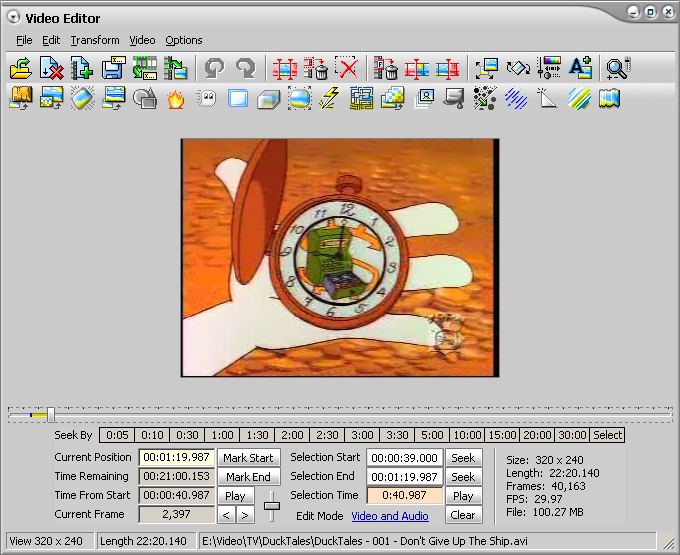
Task: Click the Video and Audio edit mode link
Action: click(x=390, y=516)
